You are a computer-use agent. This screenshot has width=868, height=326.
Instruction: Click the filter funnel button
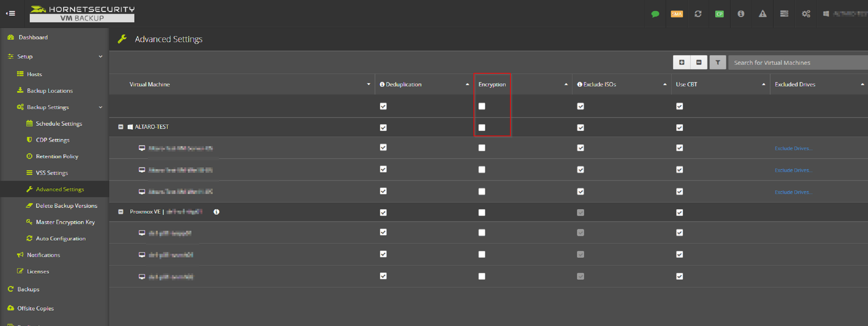coord(717,62)
